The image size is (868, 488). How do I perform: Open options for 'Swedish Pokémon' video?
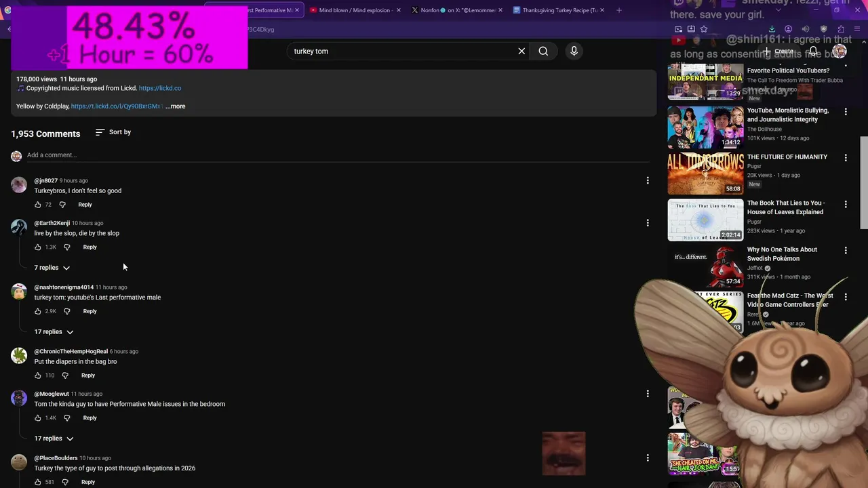pyautogui.click(x=846, y=250)
